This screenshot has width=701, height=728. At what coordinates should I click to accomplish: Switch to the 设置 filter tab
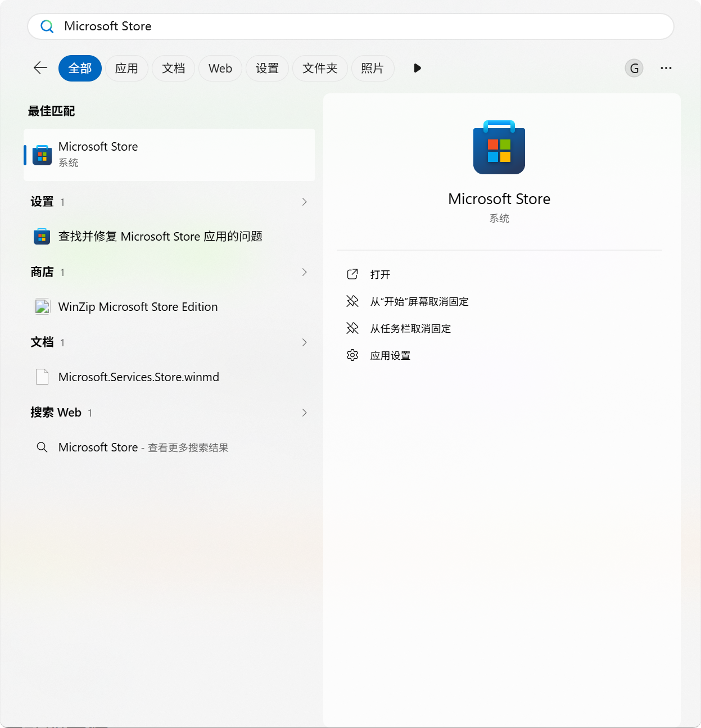pos(267,69)
